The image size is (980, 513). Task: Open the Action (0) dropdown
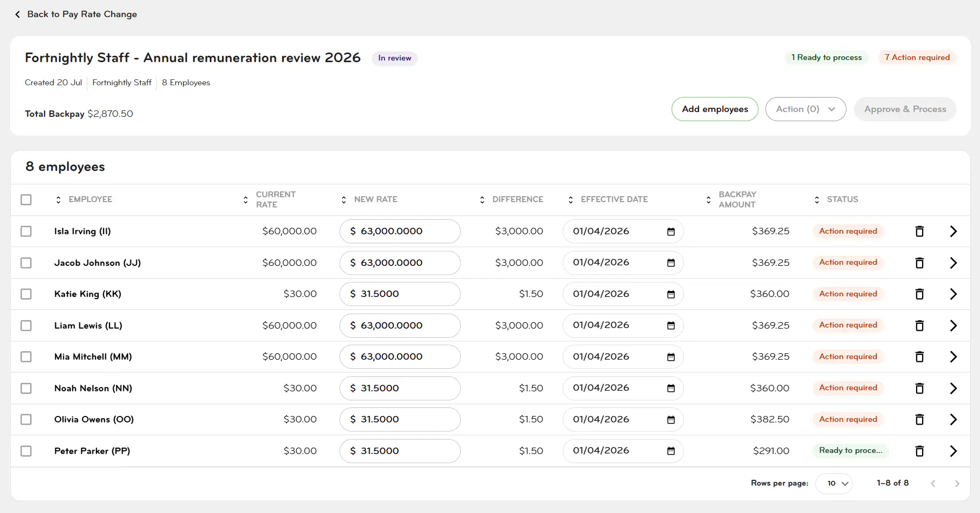coord(806,109)
